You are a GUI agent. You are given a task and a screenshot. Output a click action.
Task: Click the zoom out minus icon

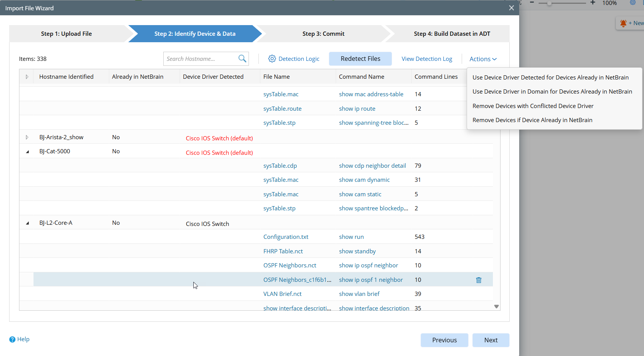click(532, 3)
